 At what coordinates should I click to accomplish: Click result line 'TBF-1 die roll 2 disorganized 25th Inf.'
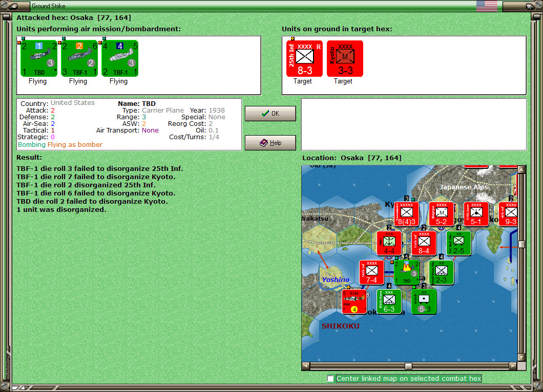coord(86,185)
